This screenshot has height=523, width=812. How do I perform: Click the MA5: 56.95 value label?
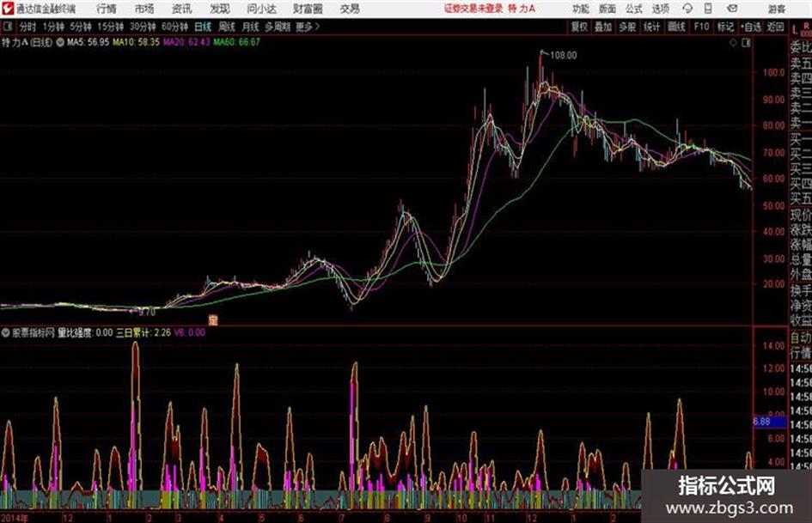88,42
